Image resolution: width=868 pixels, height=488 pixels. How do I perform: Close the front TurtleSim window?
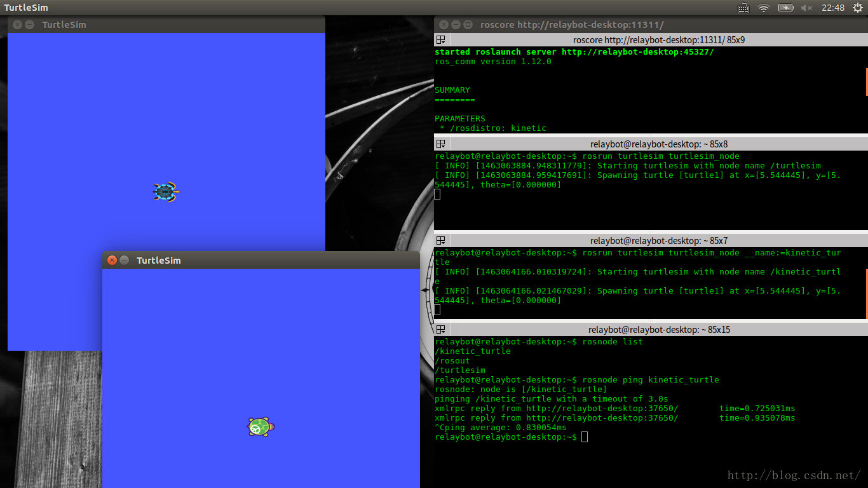point(112,260)
